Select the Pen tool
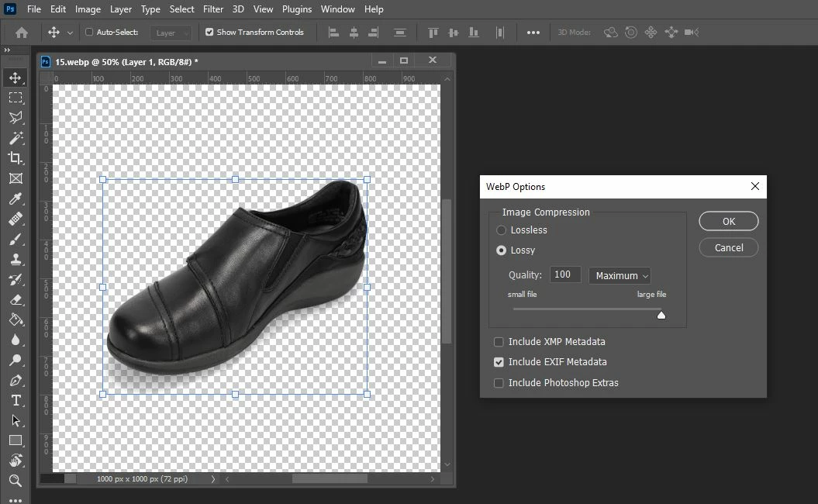The width and height of the screenshot is (818, 504). (x=15, y=380)
